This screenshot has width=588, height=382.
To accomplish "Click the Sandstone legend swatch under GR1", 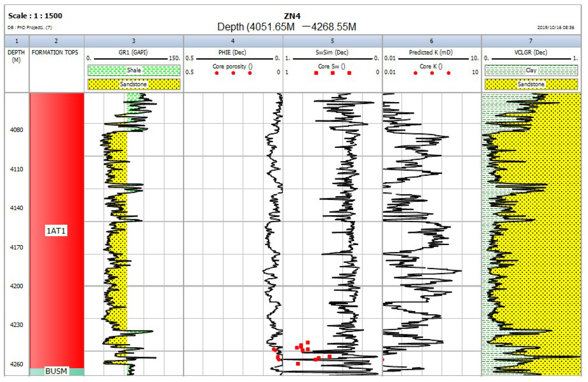I will click(x=134, y=84).
